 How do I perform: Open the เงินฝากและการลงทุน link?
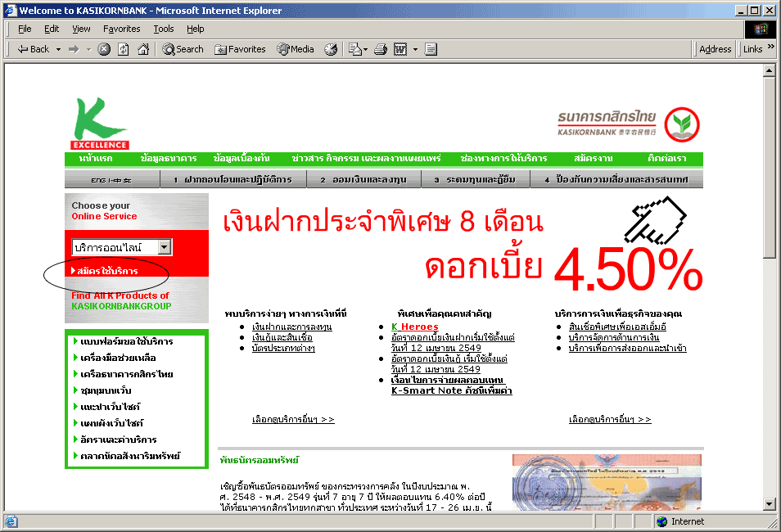[292, 327]
